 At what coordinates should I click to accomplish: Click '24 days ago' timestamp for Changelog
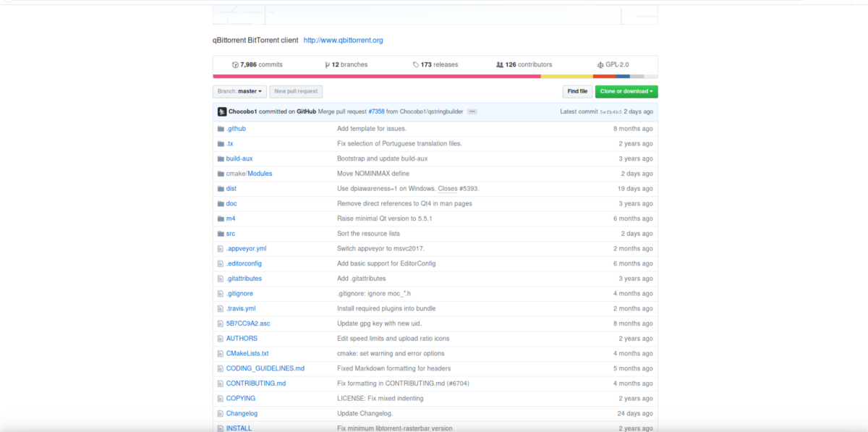pos(635,413)
